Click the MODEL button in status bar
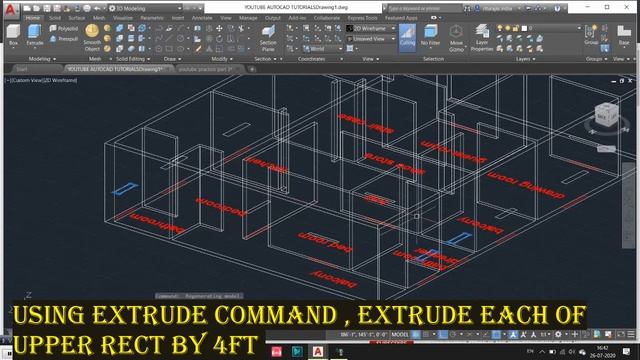 (400, 334)
